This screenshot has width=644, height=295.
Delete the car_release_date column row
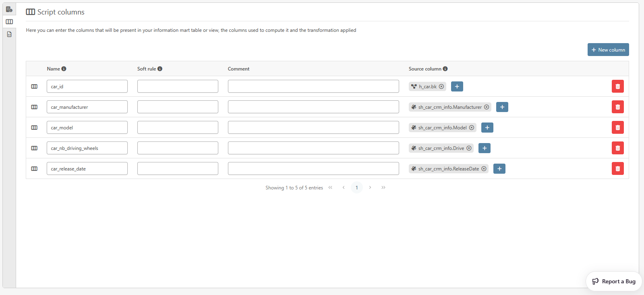[x=617, y=168]
